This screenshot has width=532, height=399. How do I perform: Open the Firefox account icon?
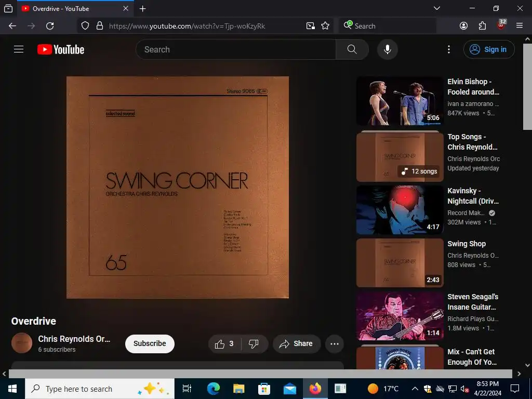click(463, 26)
